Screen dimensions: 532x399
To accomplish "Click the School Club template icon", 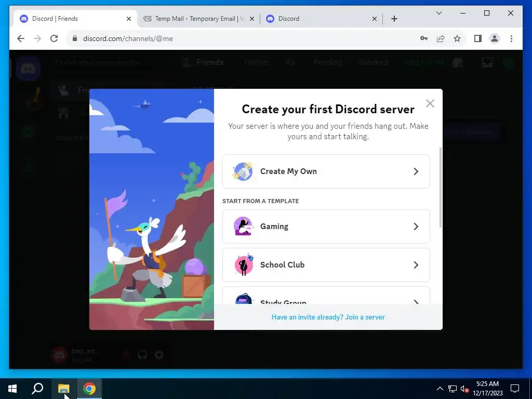I will point(244,264).
